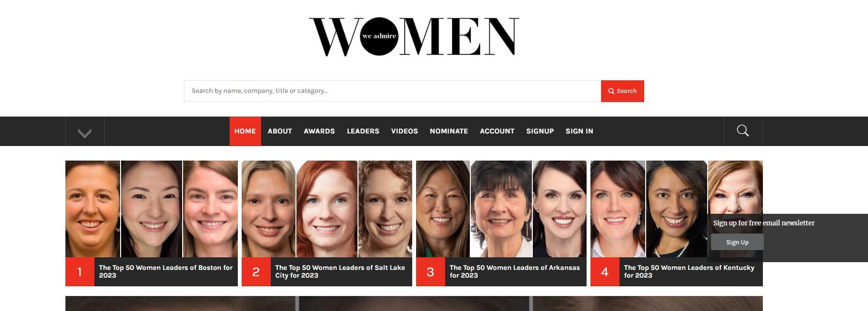The image size is (868, 311).
Task: Open the Awards menu
Action: (319, 131)
